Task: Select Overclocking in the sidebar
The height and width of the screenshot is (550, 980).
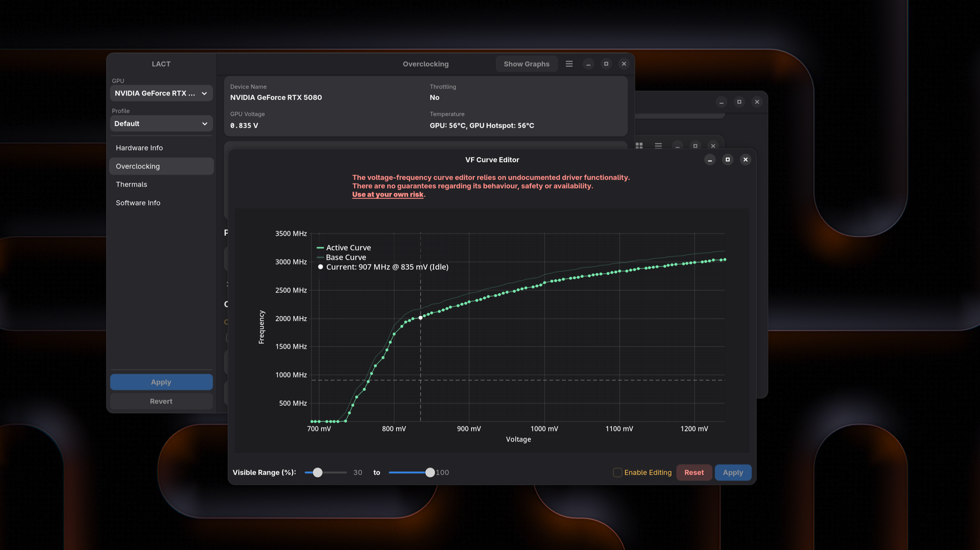Action: 161,166
